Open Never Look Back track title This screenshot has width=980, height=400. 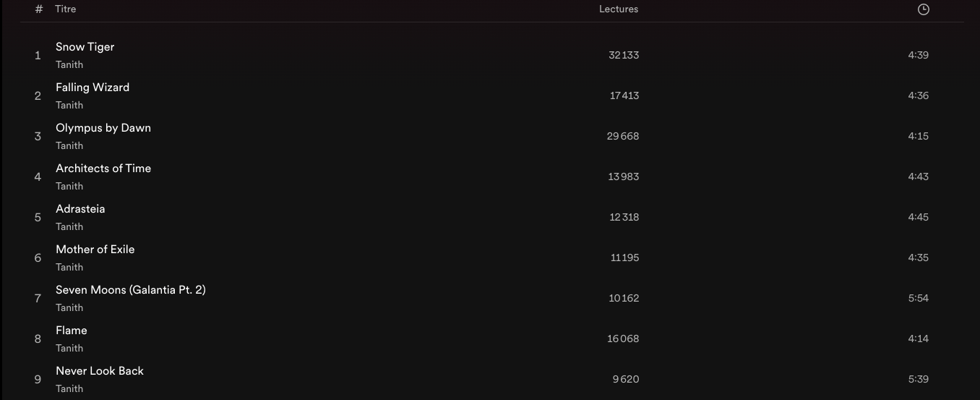point(100,371)
